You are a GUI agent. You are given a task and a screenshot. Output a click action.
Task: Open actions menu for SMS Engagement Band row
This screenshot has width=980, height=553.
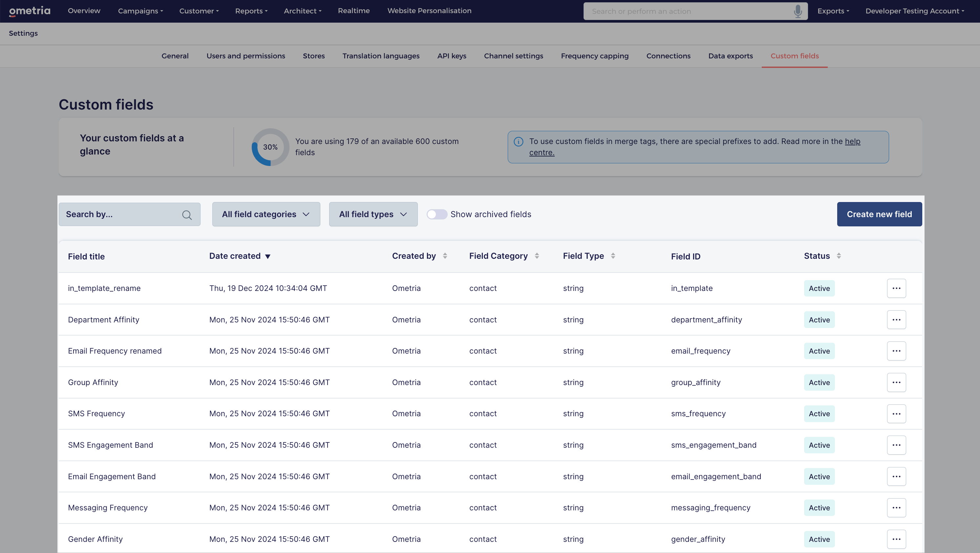(x=896, y=445)
